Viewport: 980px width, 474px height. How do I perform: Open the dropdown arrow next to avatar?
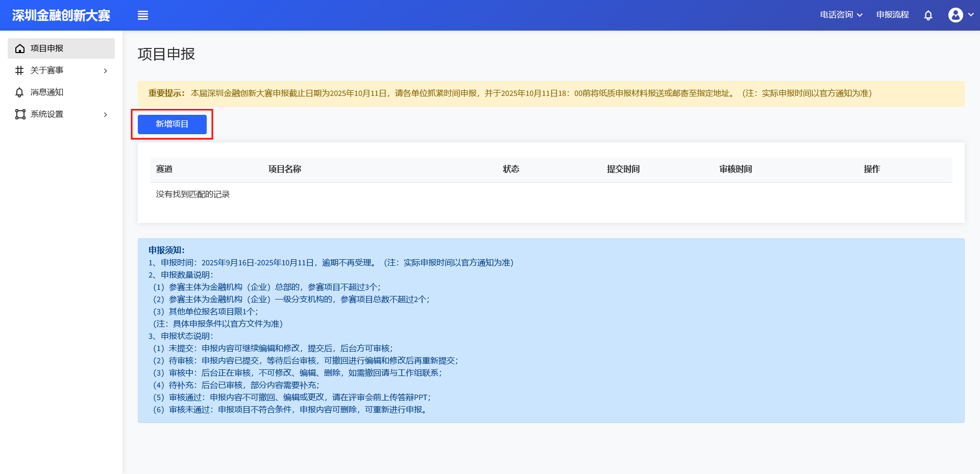coord(971,15)
